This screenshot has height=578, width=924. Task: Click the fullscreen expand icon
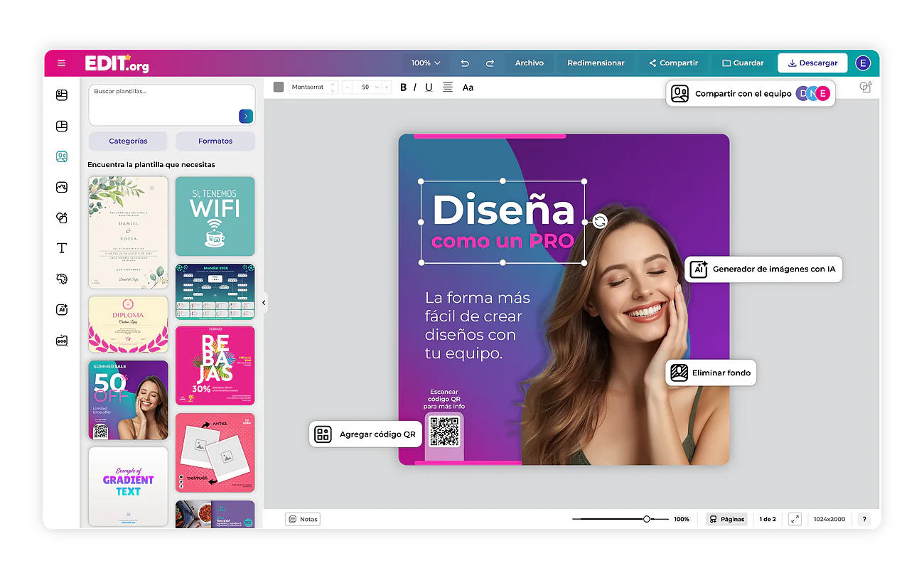pyautogui.click(x=795, y=519)
